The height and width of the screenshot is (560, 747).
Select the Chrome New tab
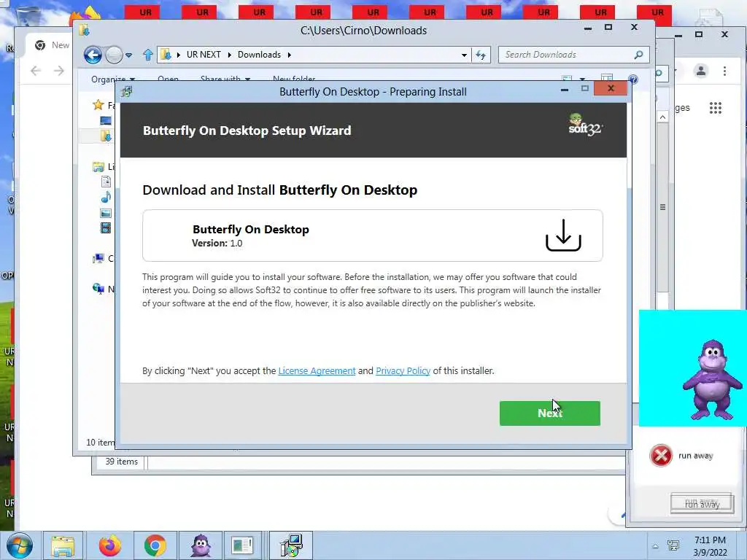click(53, 45)
